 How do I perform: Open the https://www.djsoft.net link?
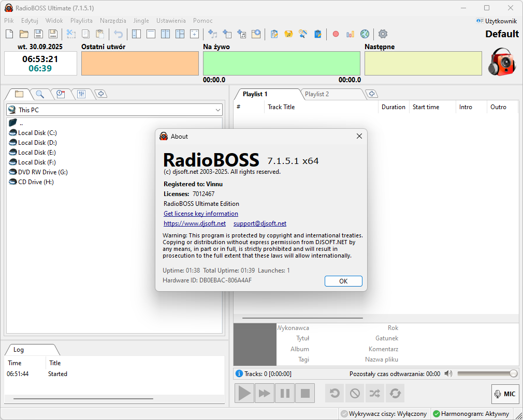point(195,223)
